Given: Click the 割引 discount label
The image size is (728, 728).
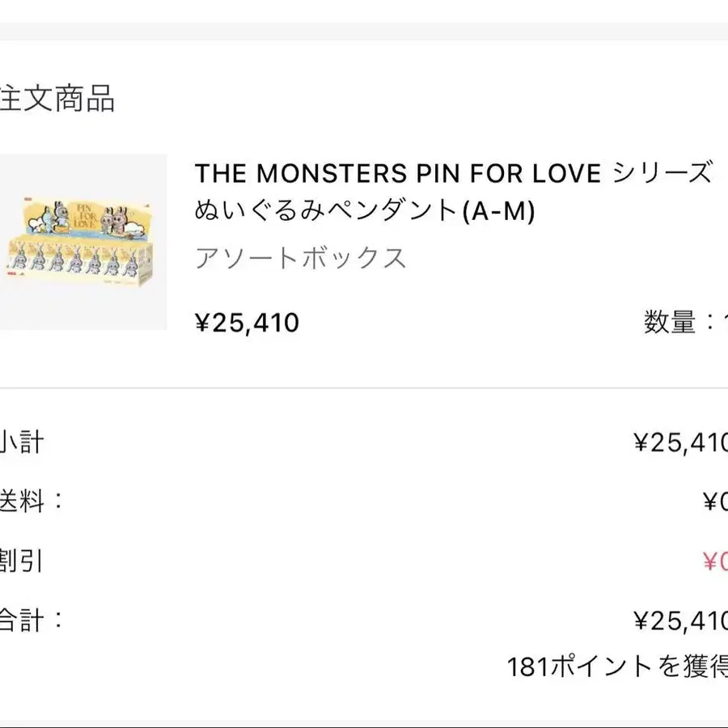Looking at the screenshot, I should (22, 561).
